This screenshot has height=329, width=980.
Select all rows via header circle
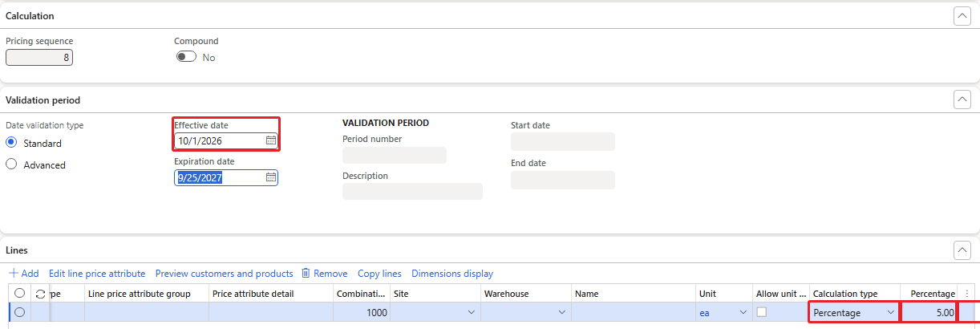tap(19, 294)
